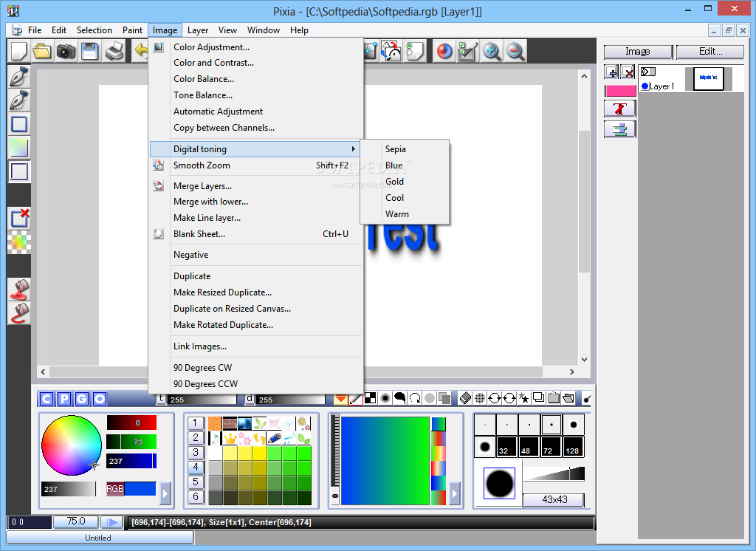The height and width of the screenshot is (551, 756).
Task: Click the black-white checker icon
Action: point(371,398)
